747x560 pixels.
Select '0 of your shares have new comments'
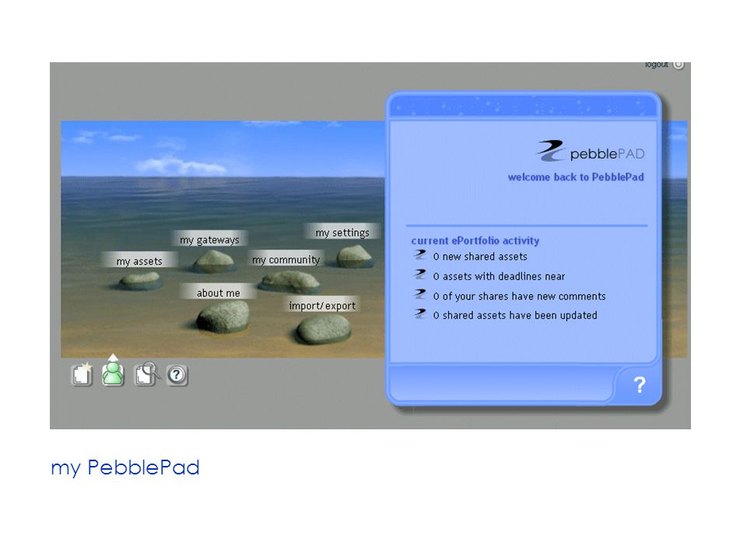[519, 296]
